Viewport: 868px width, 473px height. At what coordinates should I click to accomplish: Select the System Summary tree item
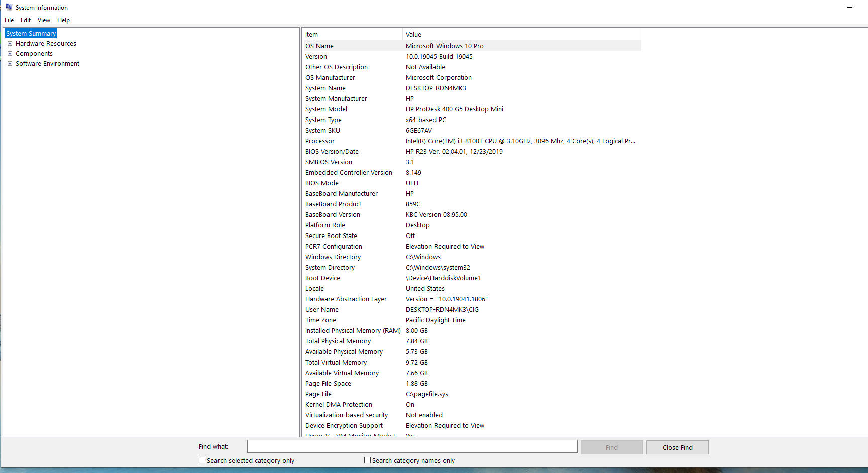coord(30,33)
